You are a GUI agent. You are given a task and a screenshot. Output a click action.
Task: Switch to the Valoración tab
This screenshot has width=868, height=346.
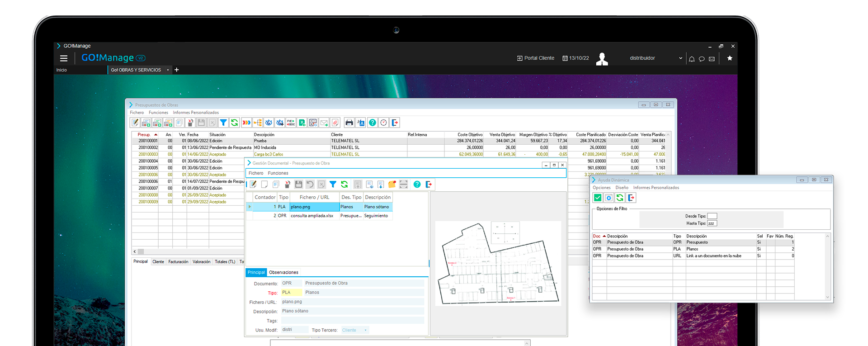click(201, 262)
